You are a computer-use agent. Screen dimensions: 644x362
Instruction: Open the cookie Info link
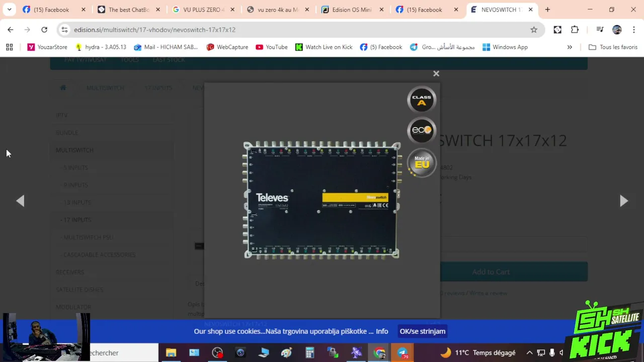(382, 331)
